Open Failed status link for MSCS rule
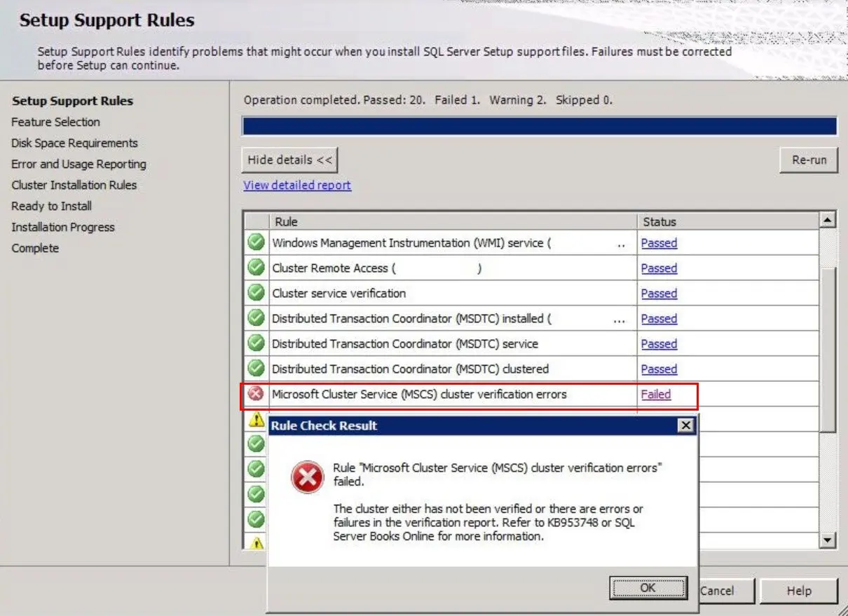 tap(656, 395)
